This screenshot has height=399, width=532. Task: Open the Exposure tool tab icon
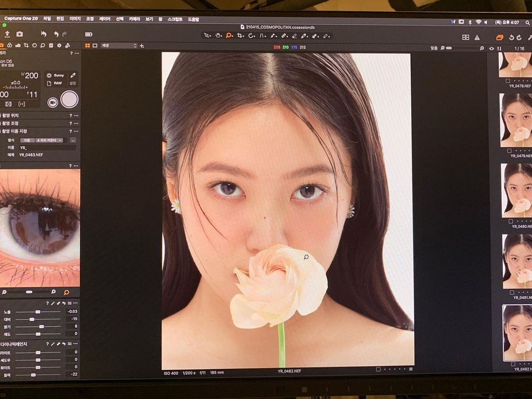click(18, 45)
